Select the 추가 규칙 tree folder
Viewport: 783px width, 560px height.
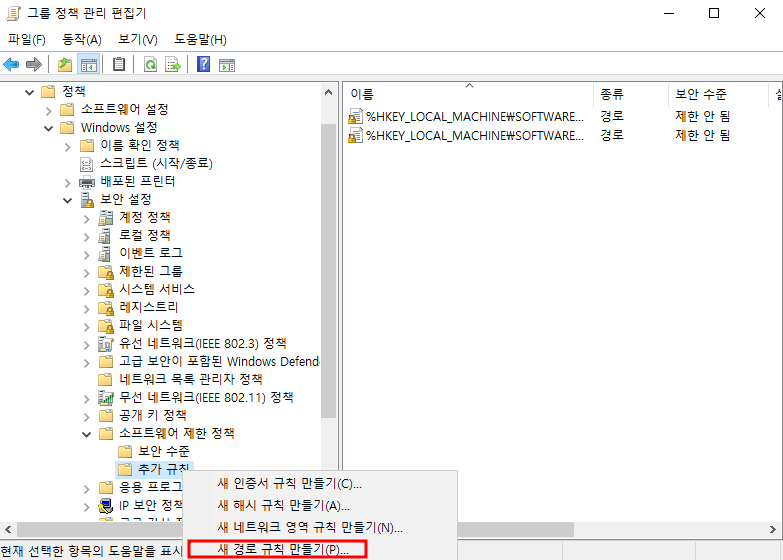click(x=164, y=469)
